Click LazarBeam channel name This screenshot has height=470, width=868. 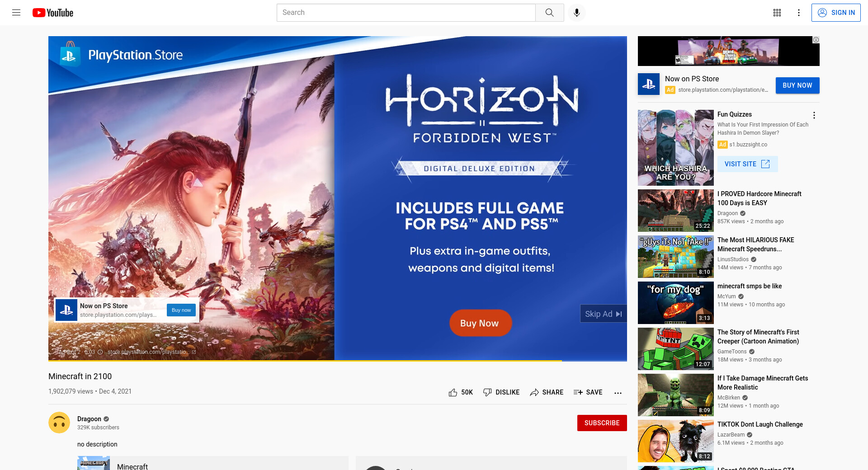[731, 435]
